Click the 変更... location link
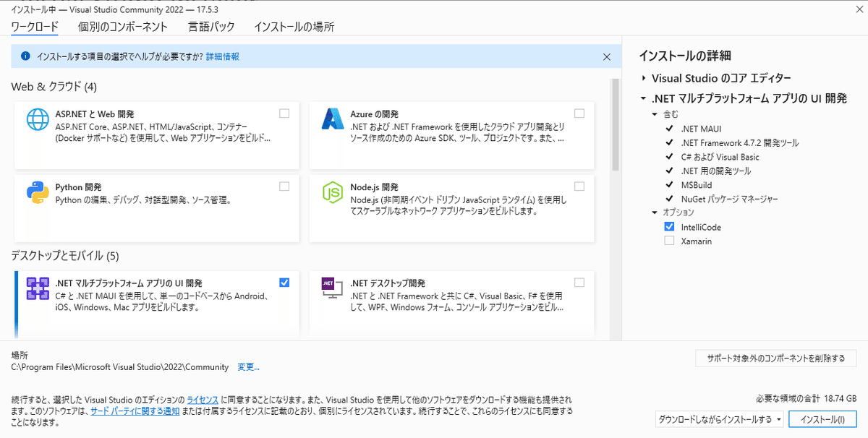 point(248,367)
